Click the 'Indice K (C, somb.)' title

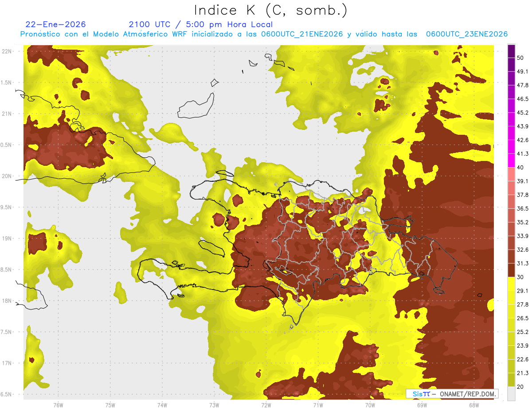[x=270, y=10]
